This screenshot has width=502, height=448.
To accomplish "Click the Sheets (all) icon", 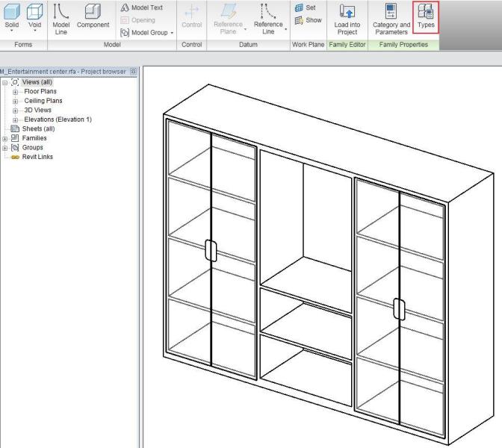I will 15,128.
